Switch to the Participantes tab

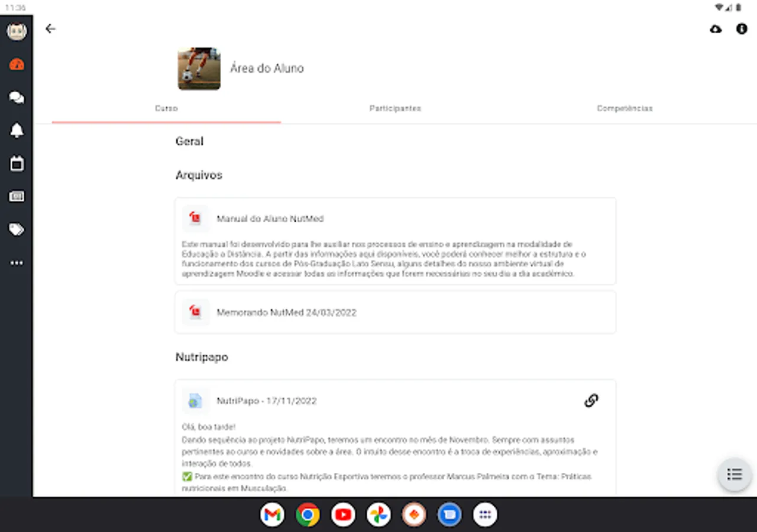395,109
